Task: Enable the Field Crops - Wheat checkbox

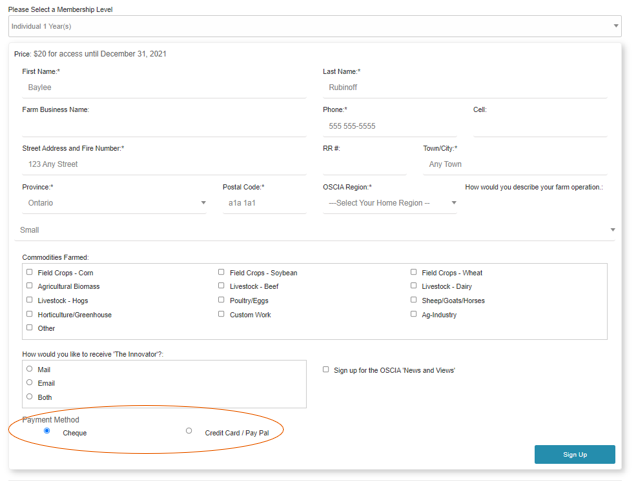Action: [413, 272]
